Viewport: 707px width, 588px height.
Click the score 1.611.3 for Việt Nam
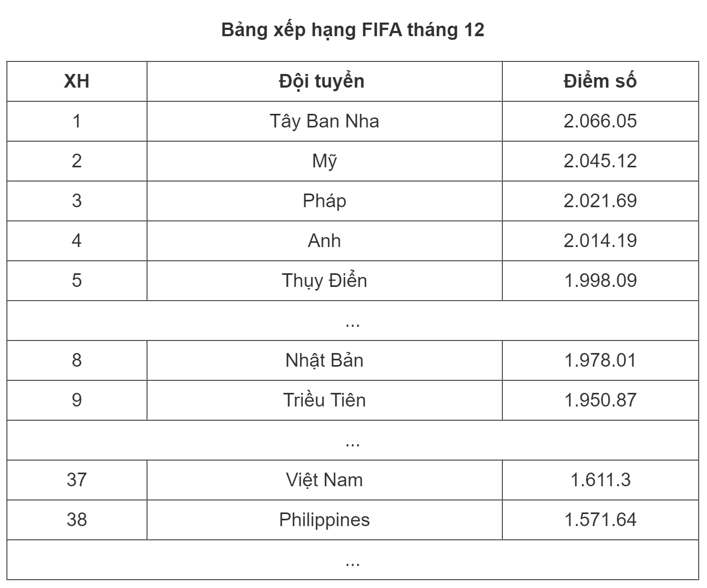point(600,480)
